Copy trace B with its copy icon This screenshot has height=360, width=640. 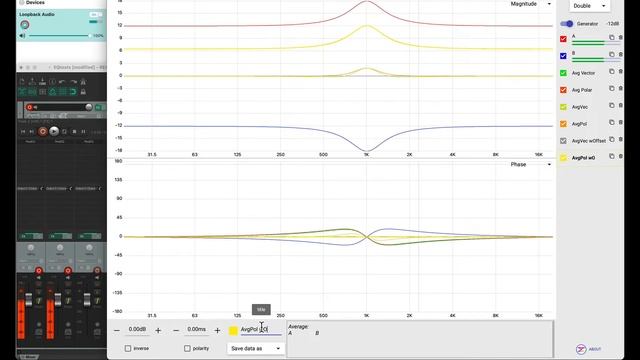[x=611, y=54]
